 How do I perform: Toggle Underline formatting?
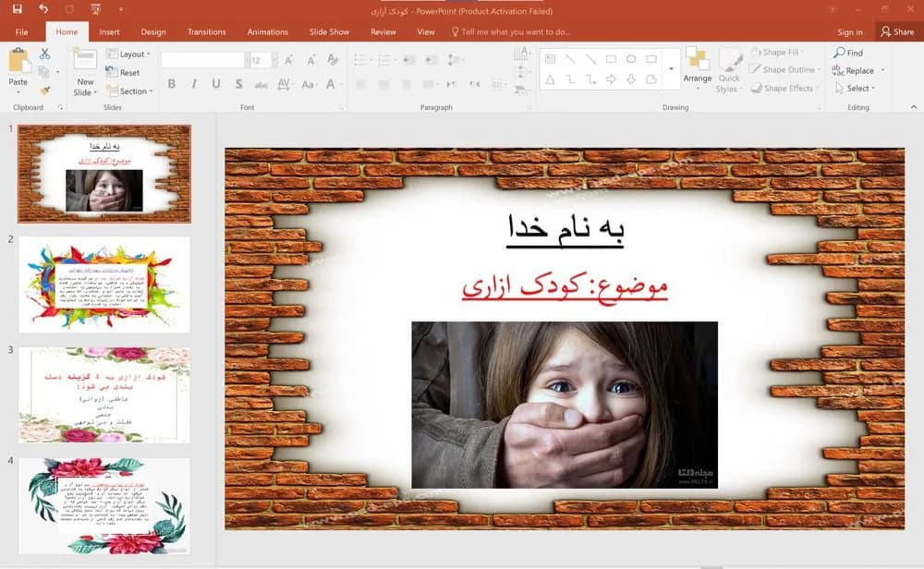coord(216,84)
